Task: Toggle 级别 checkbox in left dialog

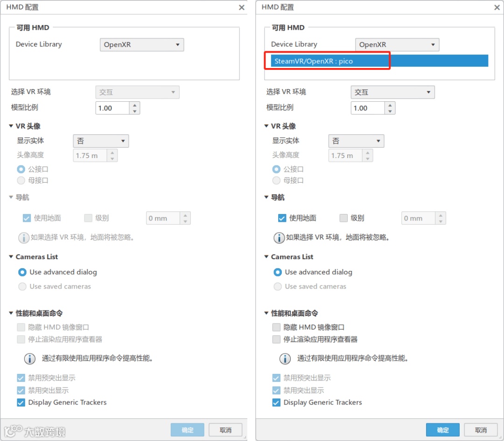Action: 88,218
